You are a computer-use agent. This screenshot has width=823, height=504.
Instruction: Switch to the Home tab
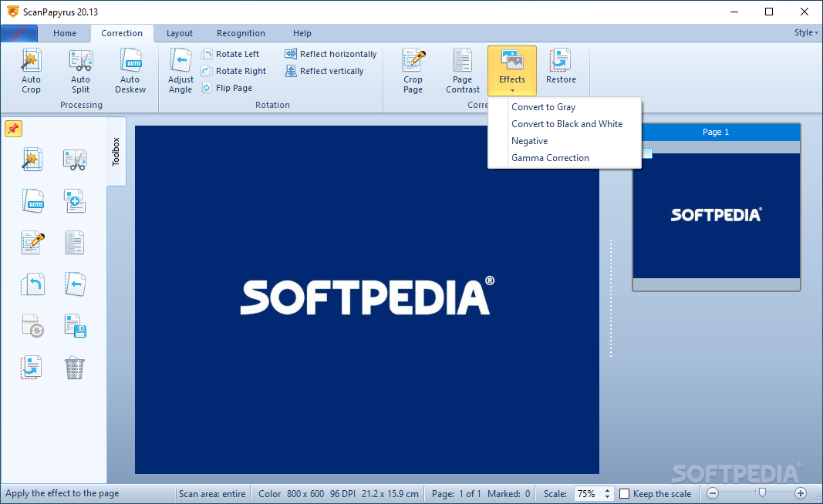tap(65, 33)
